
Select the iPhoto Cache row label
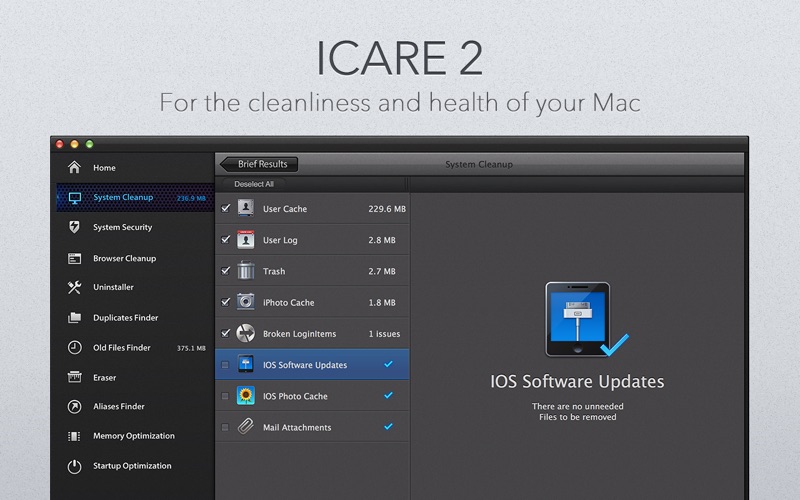coord(288,303)
